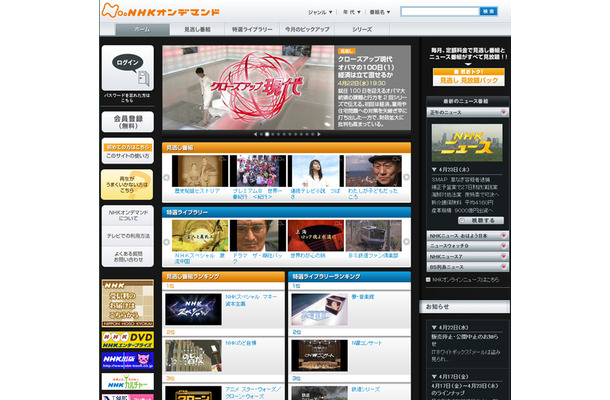The height and width of the screenshot is (400, 610).
Task: Select the highlighted second carousel dot
Action: coord(267,134)
